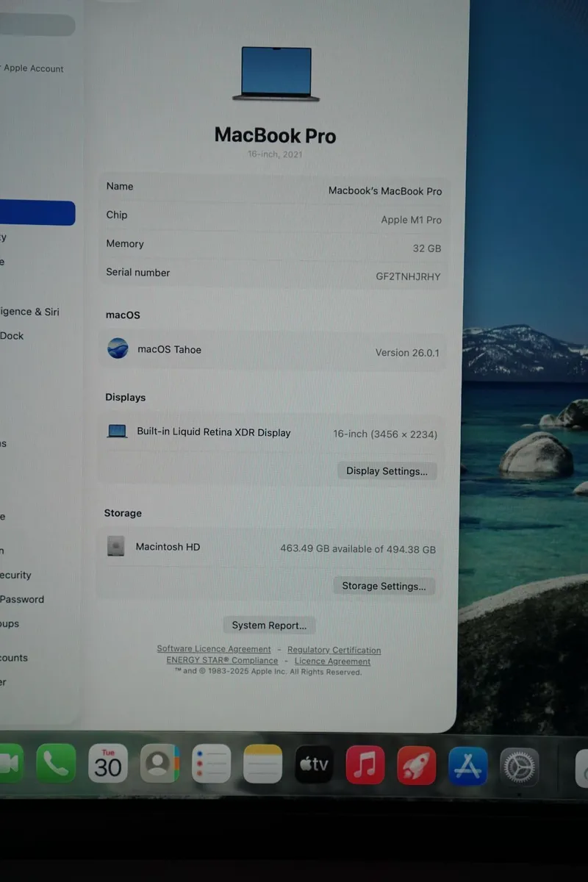The height and width of the screenshot is (882, 588).
Task: Open Apple Intelligence & Siri settings
Action: (30, 312)
